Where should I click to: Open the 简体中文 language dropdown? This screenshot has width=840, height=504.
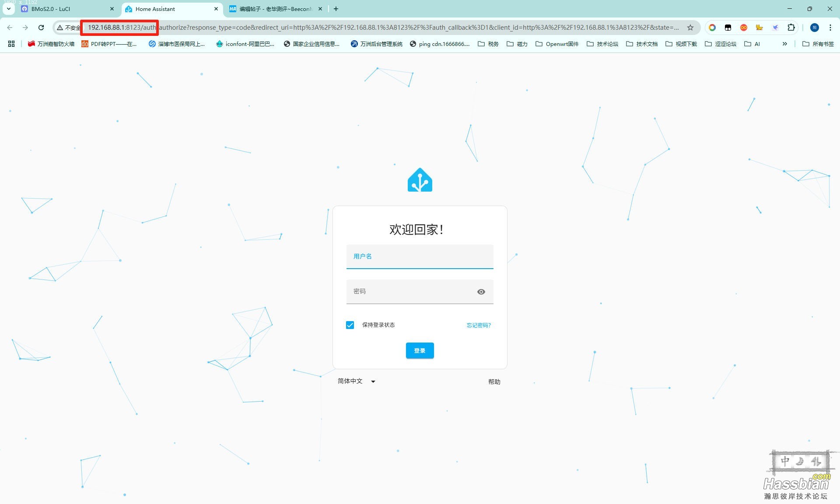tap(357, 381)
